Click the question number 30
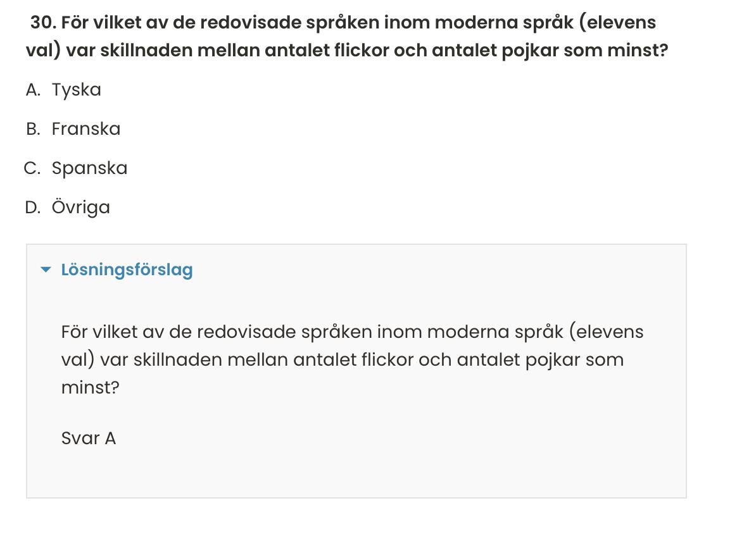This screenshot has width=756, height=534. (43, 23)
